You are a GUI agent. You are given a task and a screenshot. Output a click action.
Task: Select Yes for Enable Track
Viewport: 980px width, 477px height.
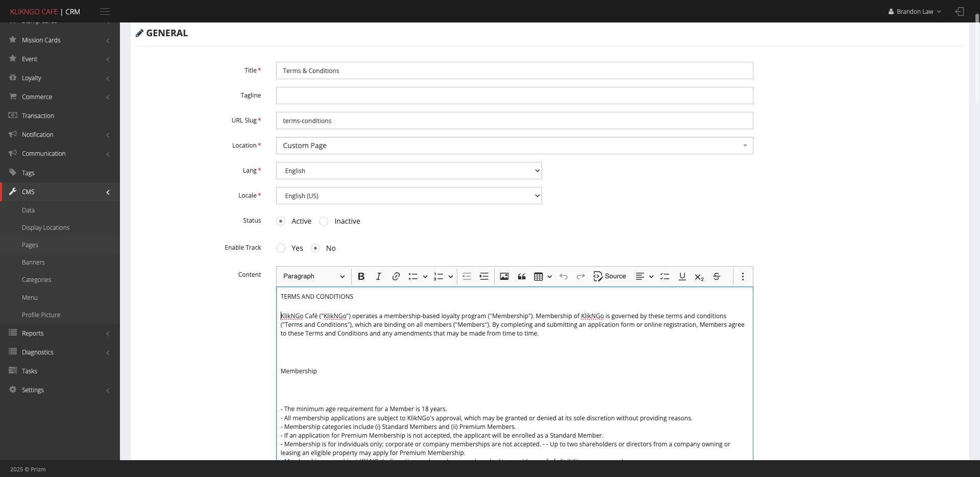[281, 248]
